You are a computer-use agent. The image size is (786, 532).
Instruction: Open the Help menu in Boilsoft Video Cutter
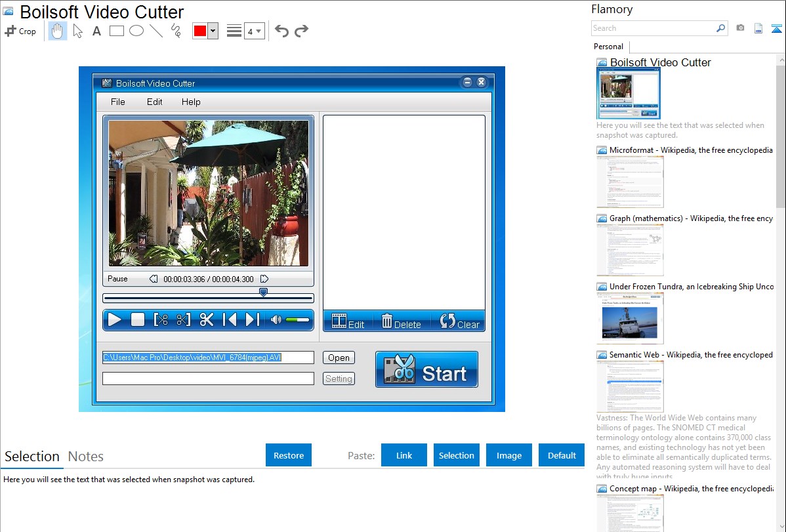point(191,102)
